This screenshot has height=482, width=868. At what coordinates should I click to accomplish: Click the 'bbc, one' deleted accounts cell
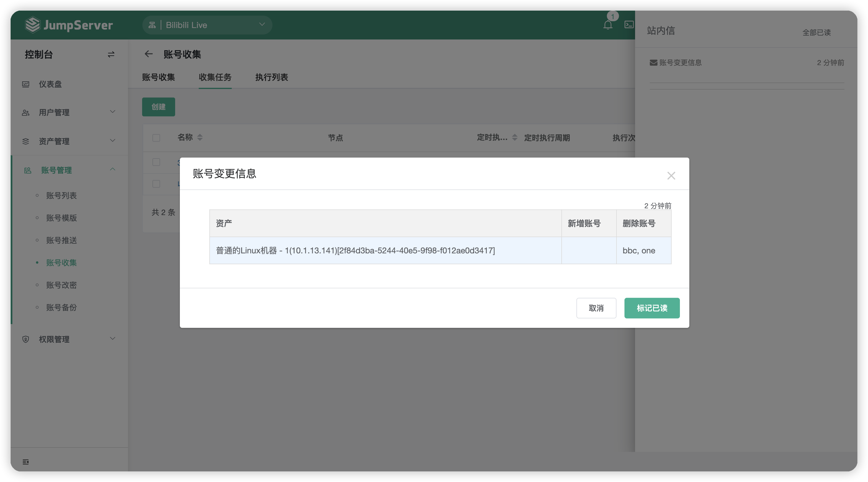click(644, 250)
